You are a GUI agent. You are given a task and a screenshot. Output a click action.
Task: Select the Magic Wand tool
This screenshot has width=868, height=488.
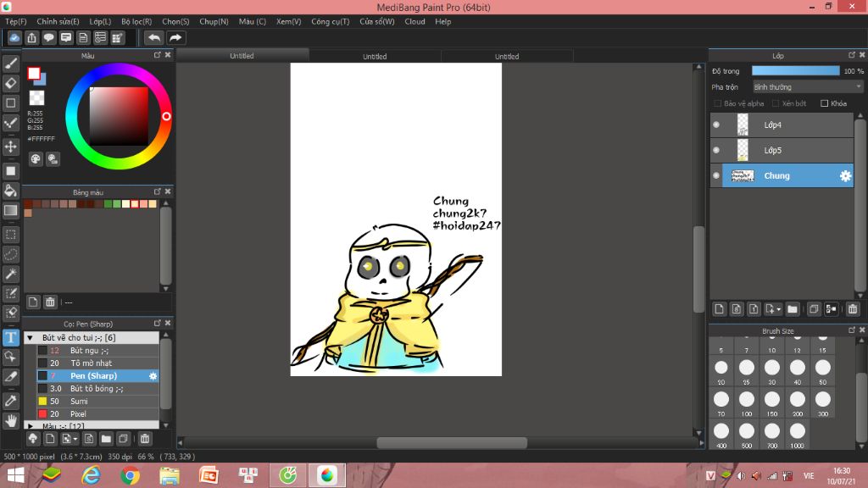(x=10, y=274)
